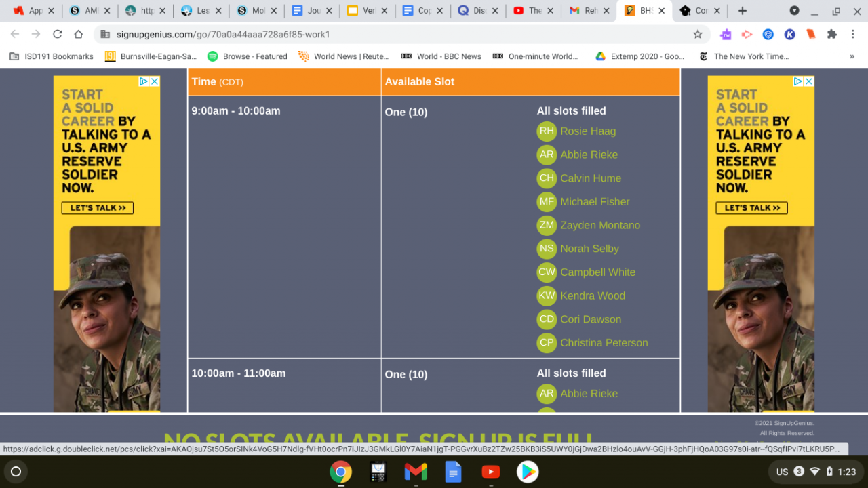Close the Dis tab

tap(495, 11)
